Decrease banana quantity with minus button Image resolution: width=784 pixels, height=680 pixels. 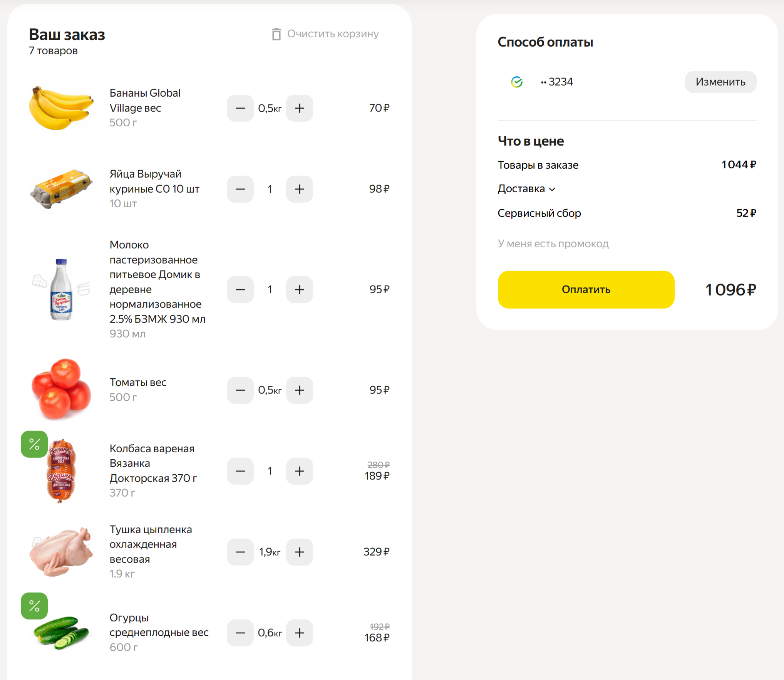(x=240, y=108)
